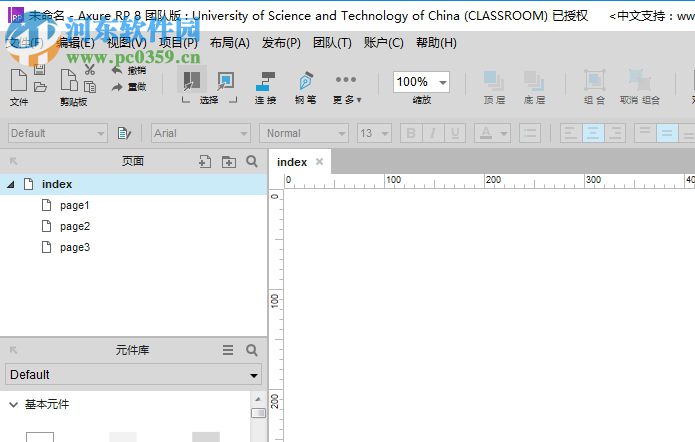Click the add page icon in 页面 panel
Screen dimensions: 695x442
(205, 161)
